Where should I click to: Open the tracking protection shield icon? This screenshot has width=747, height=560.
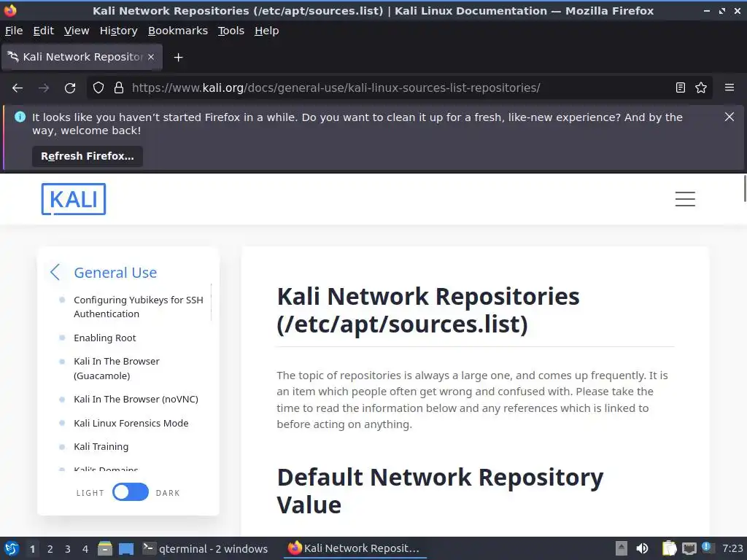pos(98,87)
